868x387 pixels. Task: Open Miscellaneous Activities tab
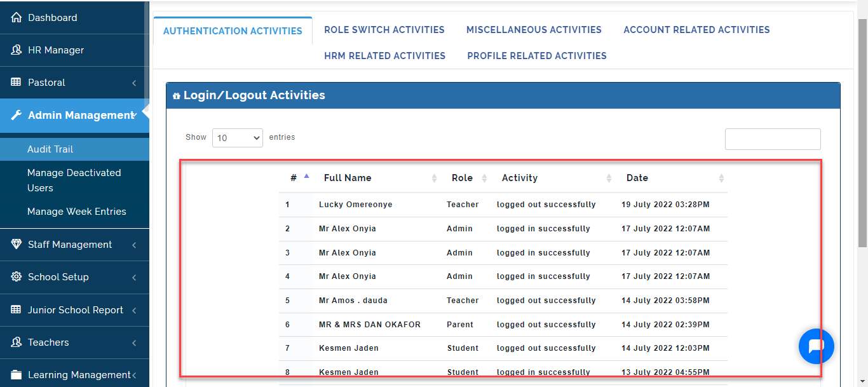(534, 30)
